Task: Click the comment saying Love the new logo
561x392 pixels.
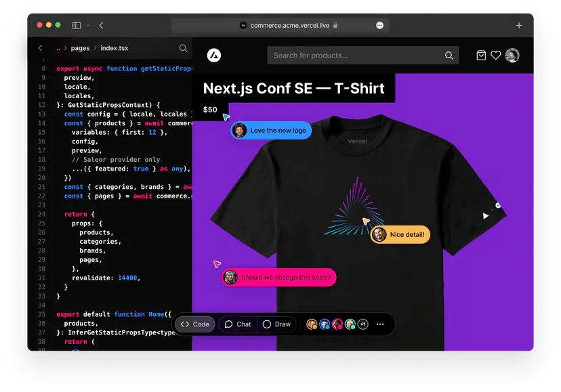Action: [271, 130]
